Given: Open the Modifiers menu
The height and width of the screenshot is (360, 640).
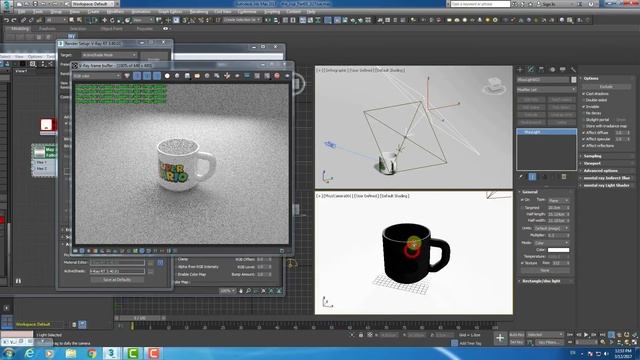Looking at the screenshot, I should [x=116, y=12].
